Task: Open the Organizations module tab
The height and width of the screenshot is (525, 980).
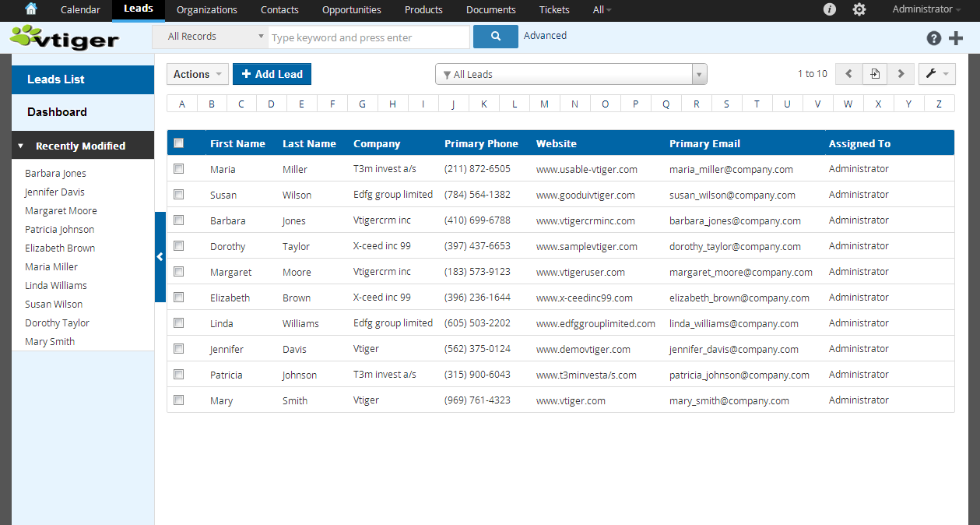Action: tap(207, 10)
